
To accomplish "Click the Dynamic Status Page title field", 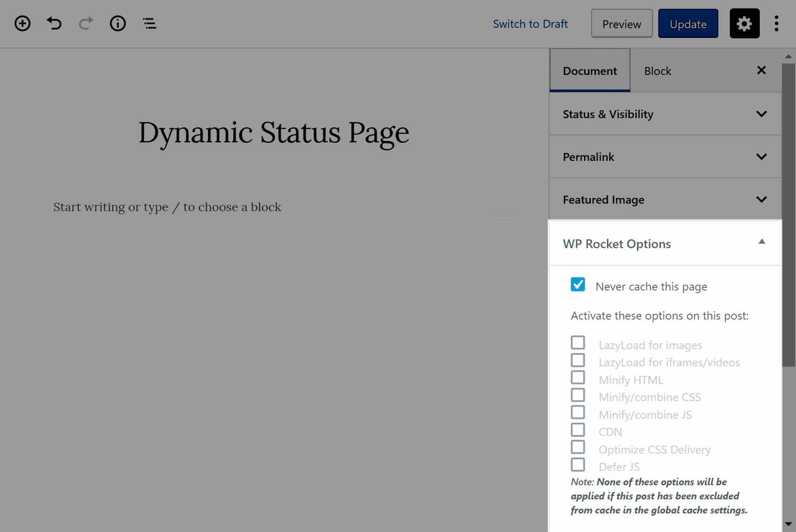I will (274, 133).
